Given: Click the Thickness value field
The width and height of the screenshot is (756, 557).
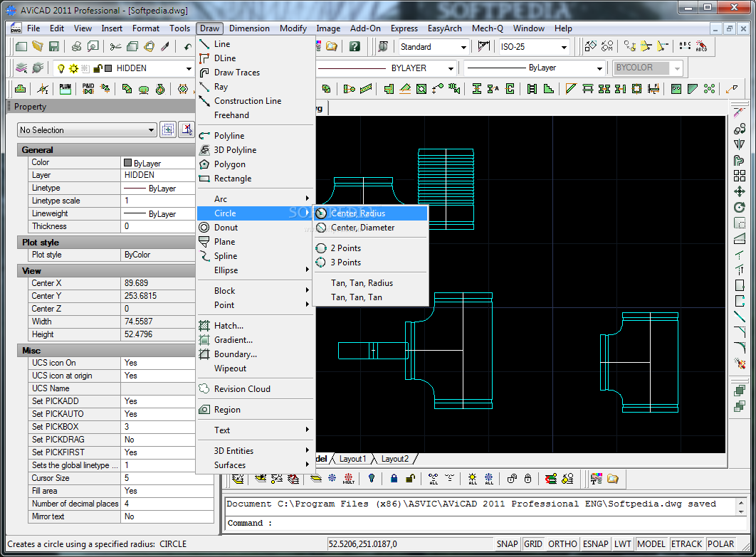Looking at the screenshot, I should [x=157, y=226].
